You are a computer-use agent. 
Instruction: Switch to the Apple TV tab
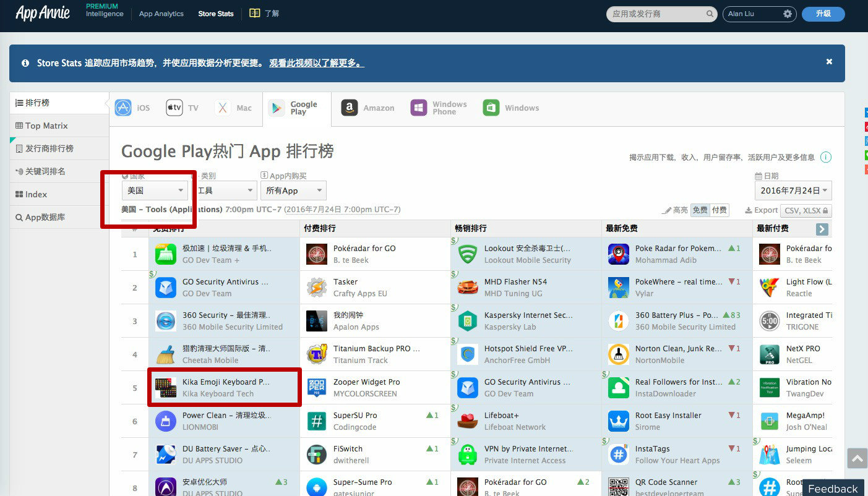point(182,108)
